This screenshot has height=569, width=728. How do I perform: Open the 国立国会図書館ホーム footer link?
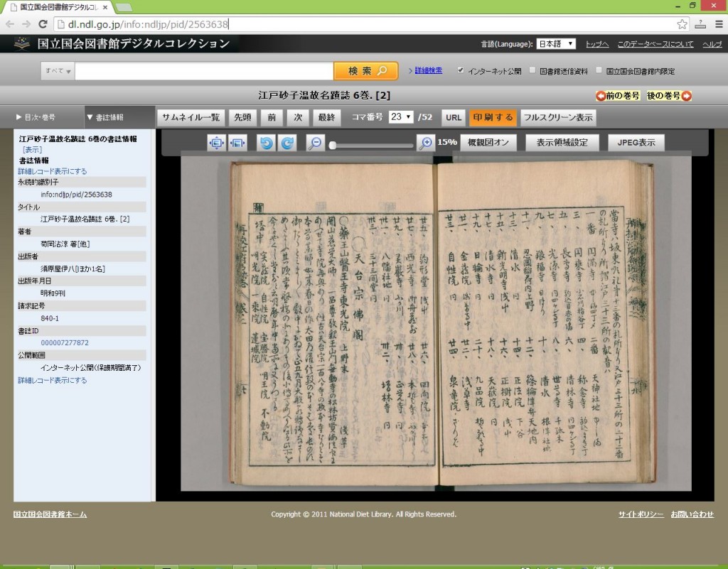click(50, 514)
